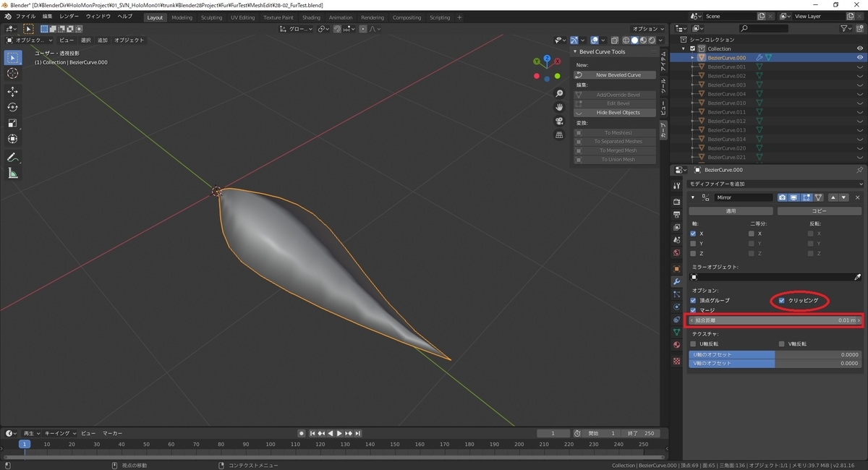Toggle camera view icon in viewport
Image resolution: width=868 pixels, height=470 pixels.
pos(559,121)
